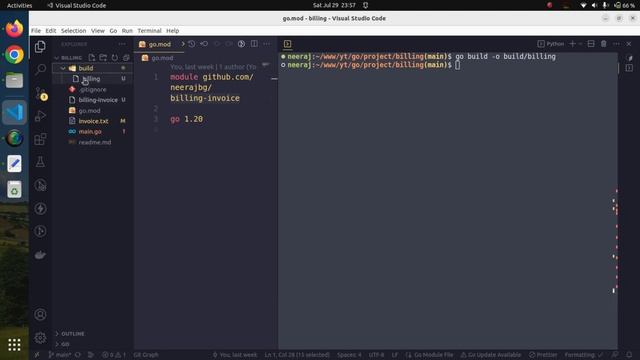
Task: Open the Run menu
Action: [x=127, y=31]
